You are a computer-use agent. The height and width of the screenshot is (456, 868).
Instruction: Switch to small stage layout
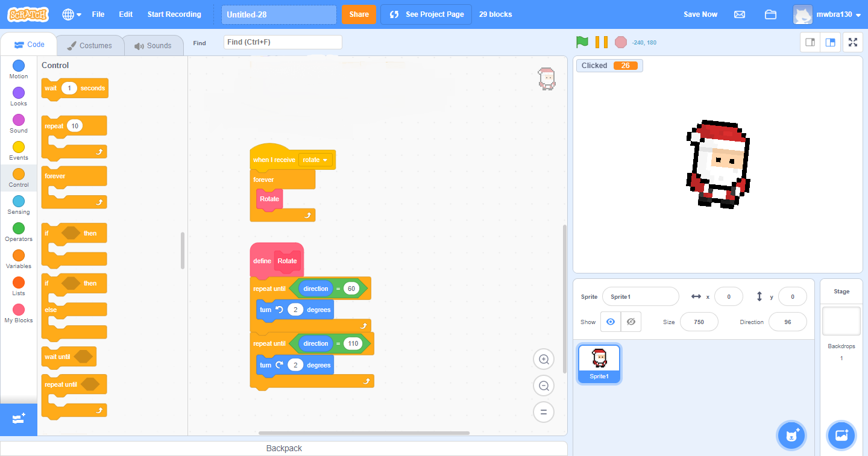tap(810, 42)
